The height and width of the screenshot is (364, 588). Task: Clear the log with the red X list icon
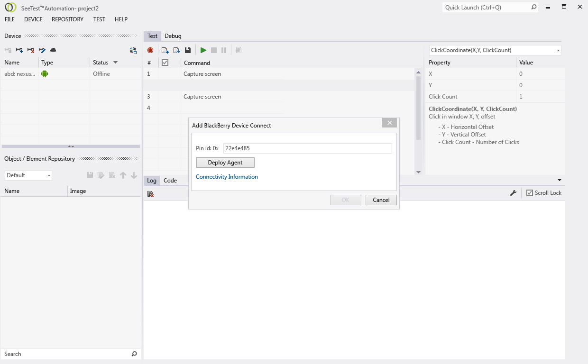pos(150,194)
